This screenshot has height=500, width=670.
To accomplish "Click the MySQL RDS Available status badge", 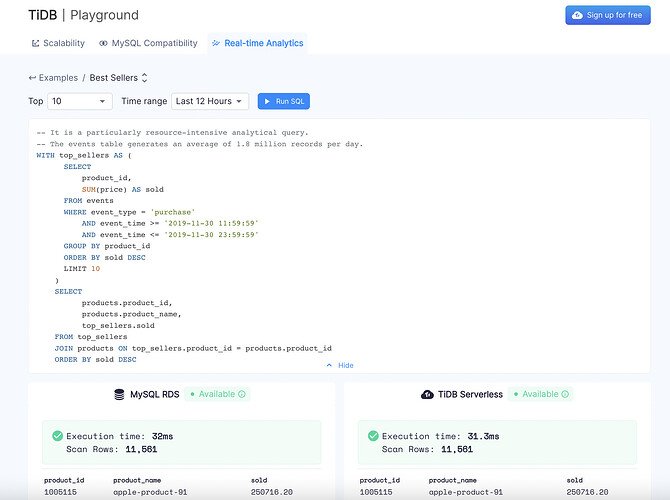I will 217,394.
